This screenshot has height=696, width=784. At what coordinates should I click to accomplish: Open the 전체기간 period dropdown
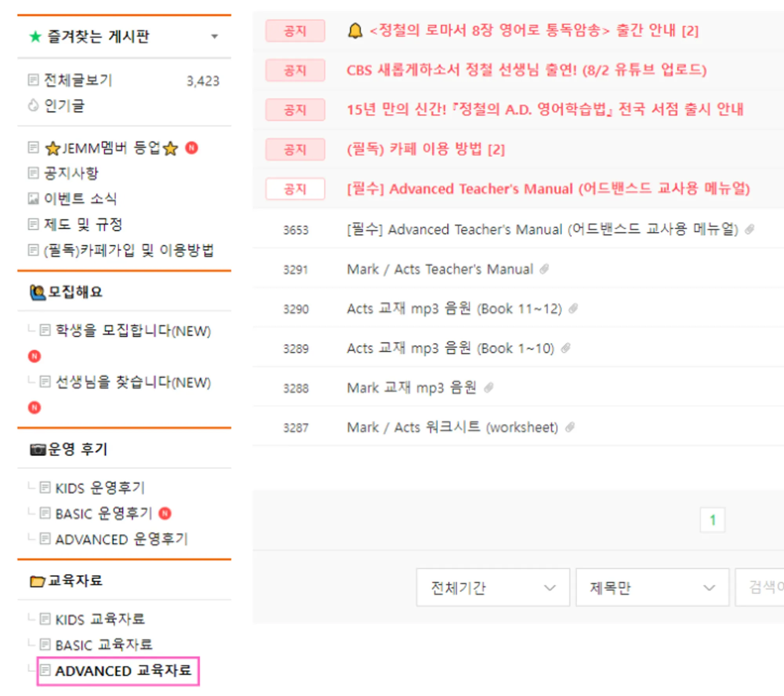[x=492, y=587]
